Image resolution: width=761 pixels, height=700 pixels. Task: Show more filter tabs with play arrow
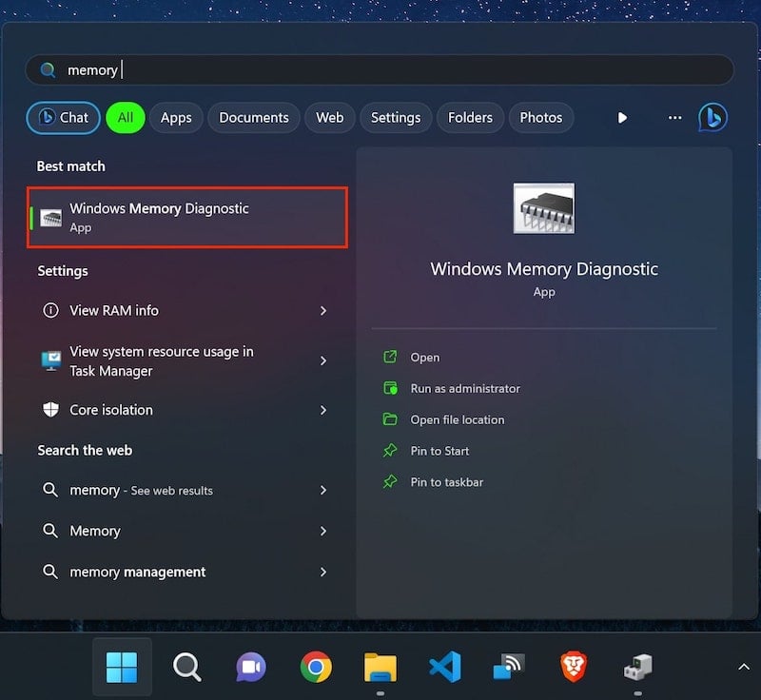click(622, 118)
